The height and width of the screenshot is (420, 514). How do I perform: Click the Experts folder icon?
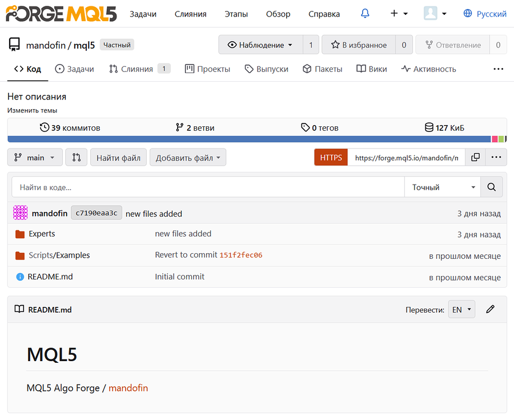20,234
